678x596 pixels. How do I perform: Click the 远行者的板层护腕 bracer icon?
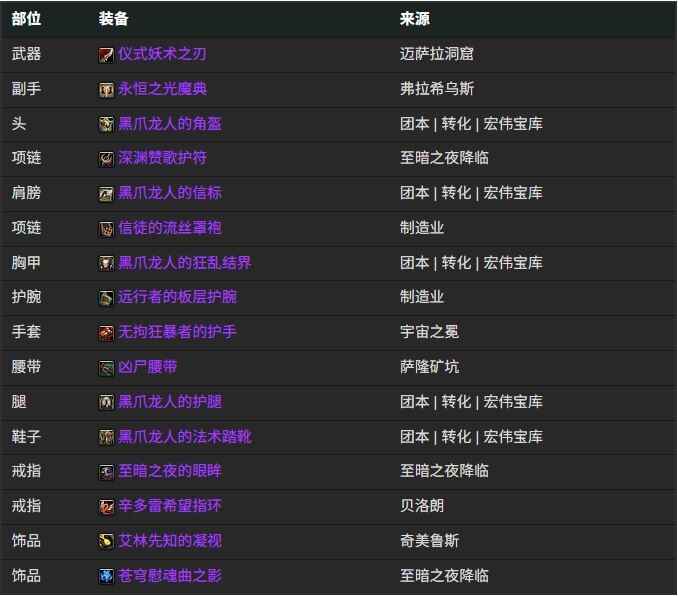point(106,298)
